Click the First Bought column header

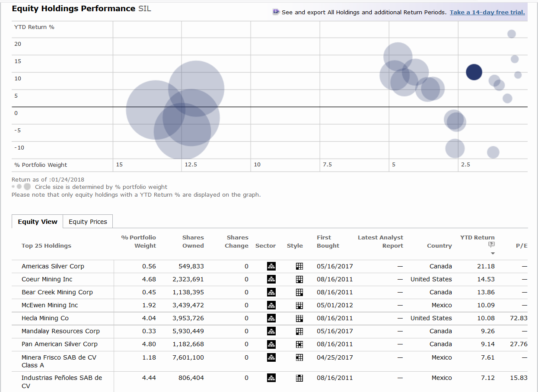pos(328,242)
